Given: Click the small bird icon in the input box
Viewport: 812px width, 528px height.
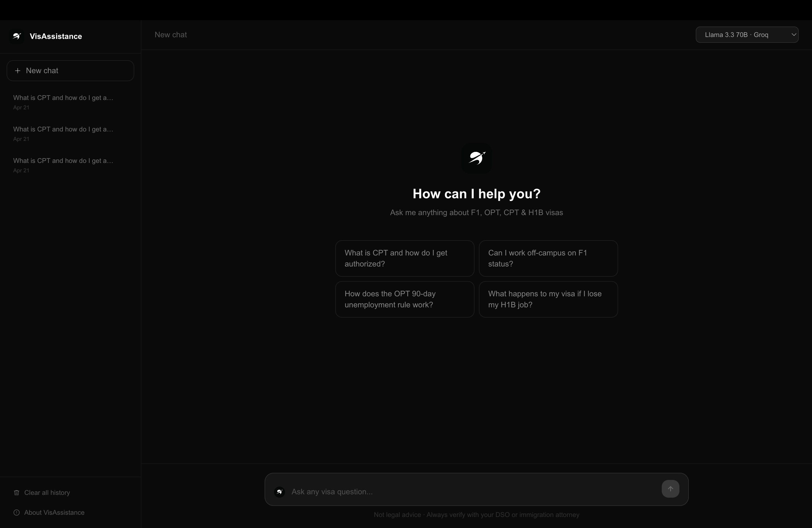Looking at the screenshot, I should pos(280,492).
